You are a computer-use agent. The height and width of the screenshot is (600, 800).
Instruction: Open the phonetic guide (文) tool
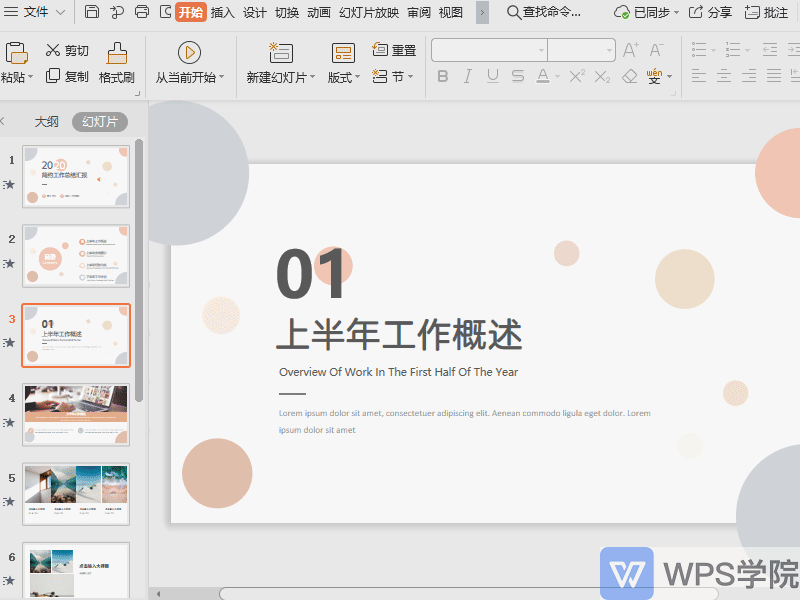[x=655, y=77]
